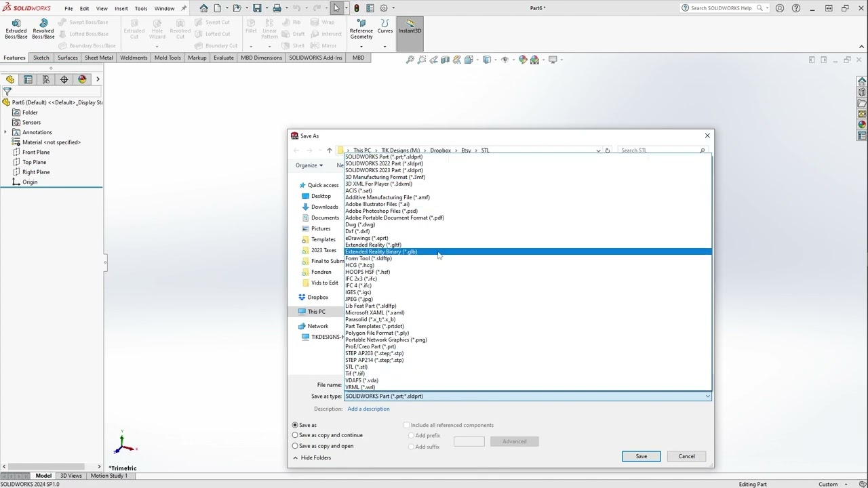
Task: Open the 'Save as type' dropdown
Action: pyautogui.click(x=528, y=396)
